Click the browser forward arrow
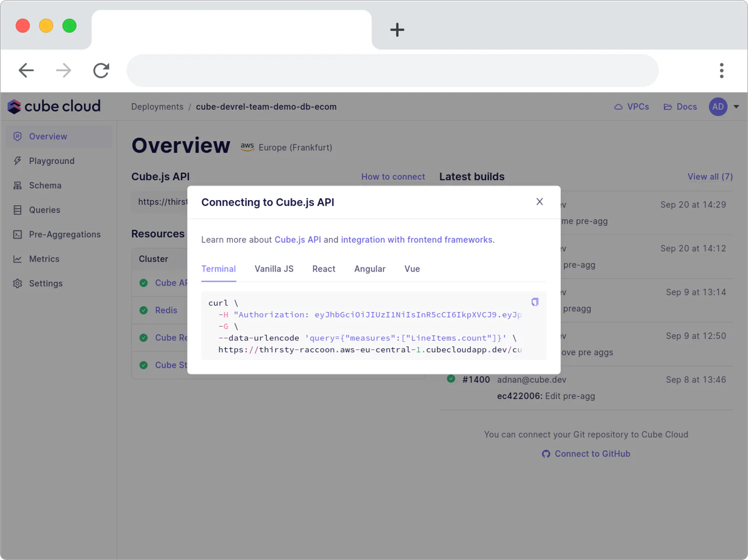Viewport: 748px width, 560px height. [64, 71]
